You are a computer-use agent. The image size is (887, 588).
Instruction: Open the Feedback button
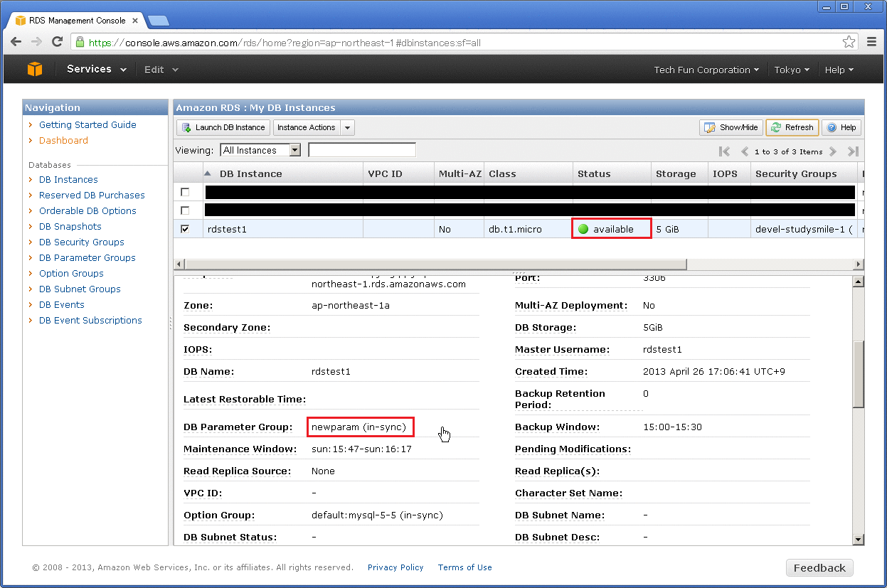point(819,567)
